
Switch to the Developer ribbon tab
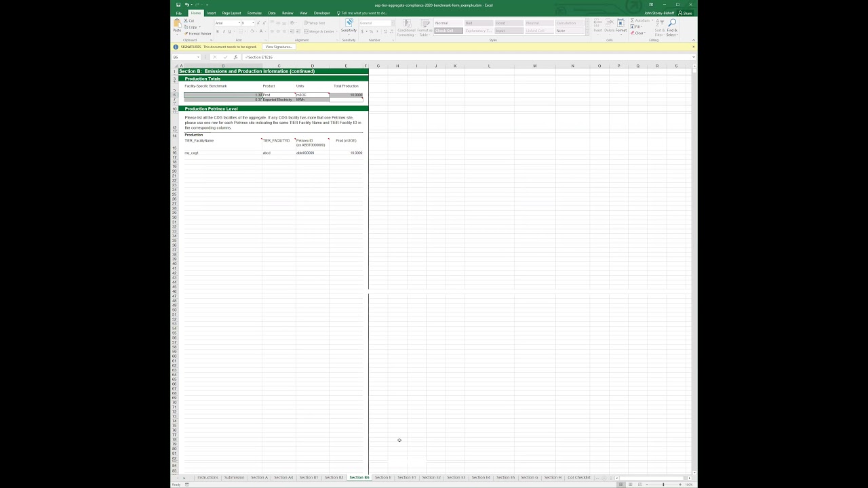321,13
